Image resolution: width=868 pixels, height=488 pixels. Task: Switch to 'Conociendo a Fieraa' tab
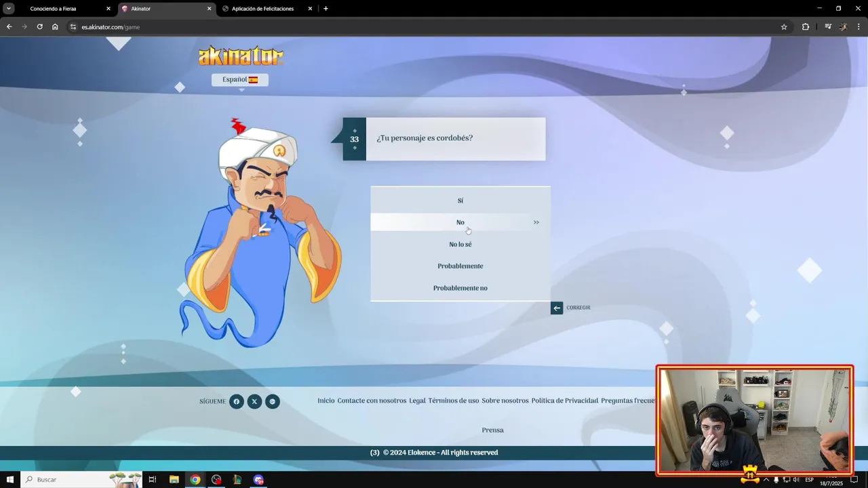click(65, 9)
